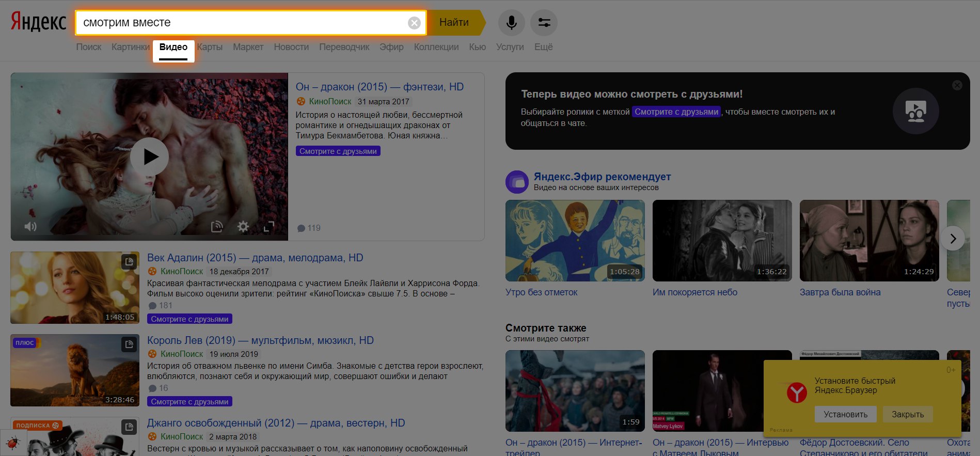Screen dimensions: 980x456
Task: Click the Яндекс.Эфир round icon
Action: [517, 182]
